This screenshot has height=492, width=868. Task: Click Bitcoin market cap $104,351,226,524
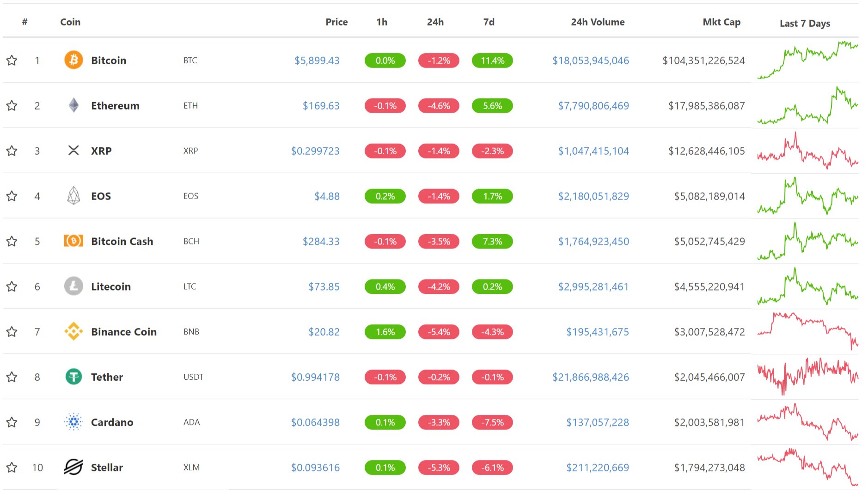coord(703,61)
